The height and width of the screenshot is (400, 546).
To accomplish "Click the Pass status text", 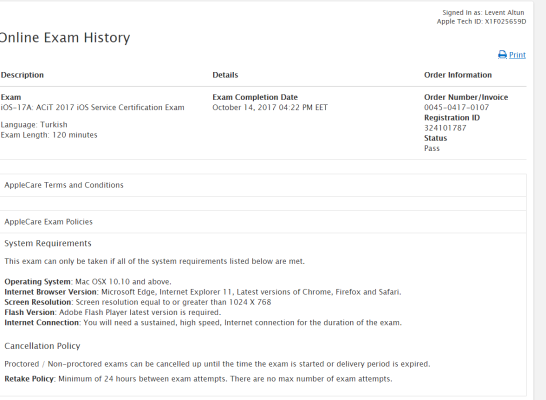I will pos(432,148).
